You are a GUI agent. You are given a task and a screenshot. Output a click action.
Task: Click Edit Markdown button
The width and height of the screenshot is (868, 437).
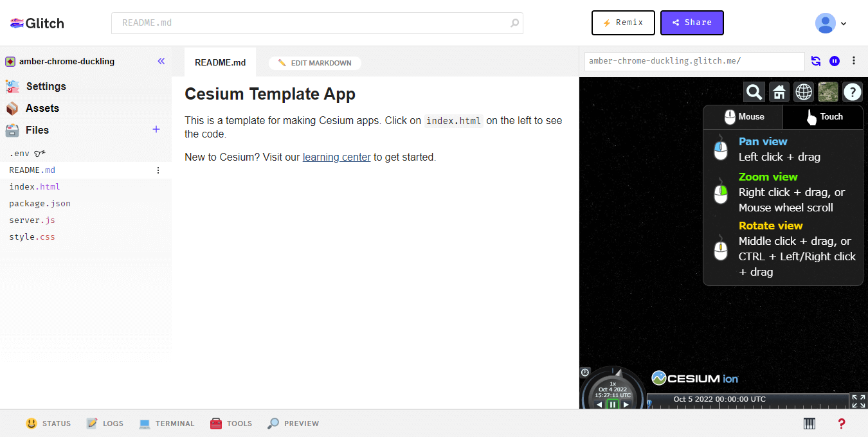(315, 63)
